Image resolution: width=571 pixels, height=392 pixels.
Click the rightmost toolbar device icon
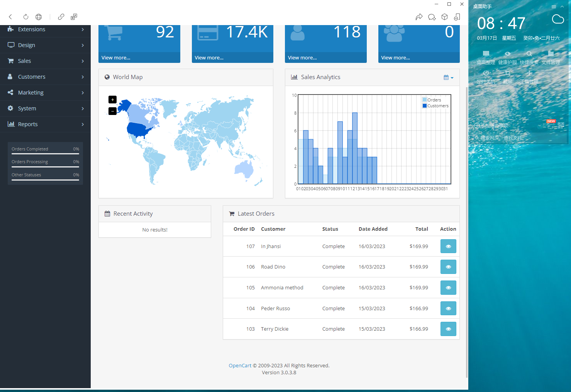[x=457, y=17]
